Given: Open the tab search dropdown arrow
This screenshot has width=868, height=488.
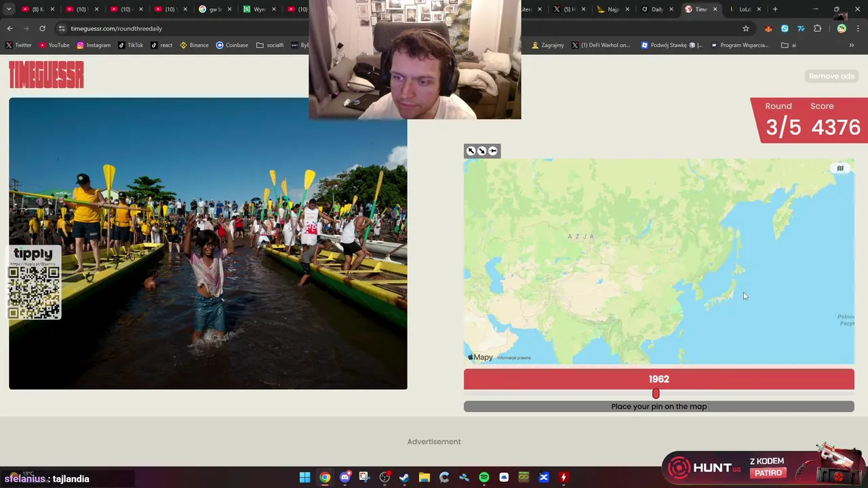Looking at the screenshot, I should 9,9.
